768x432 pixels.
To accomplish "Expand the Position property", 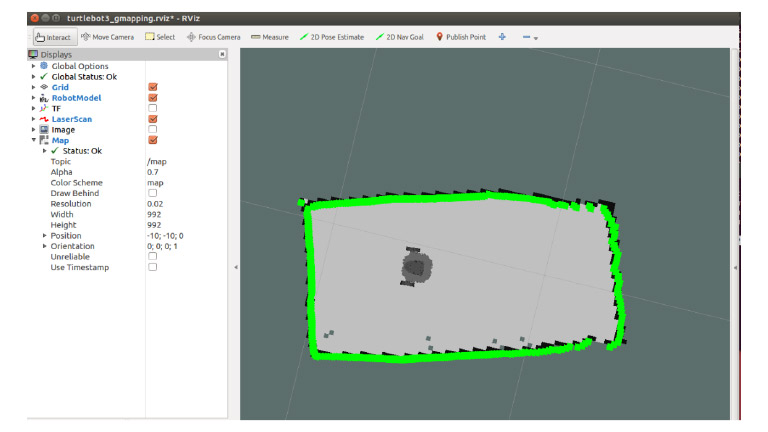I will [x=44, y=236].
